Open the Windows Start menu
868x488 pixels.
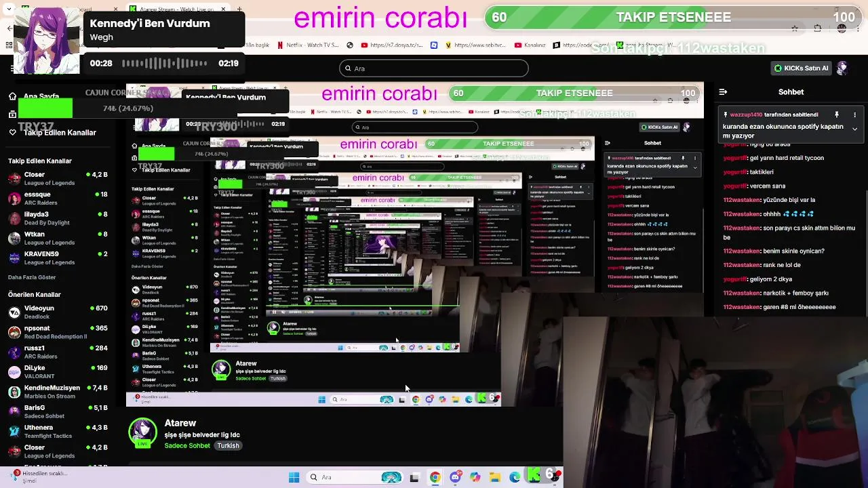point(294,477)
